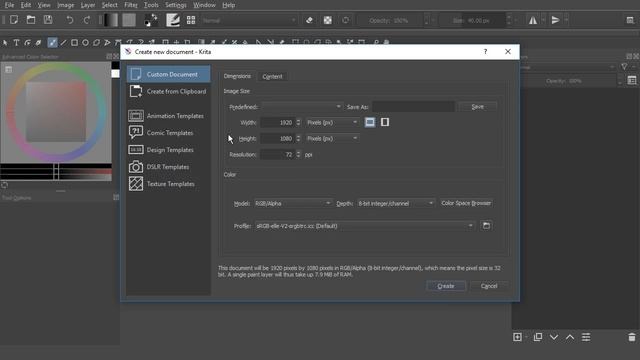
Task: Click the Open file toolbar icon
Action: (x=31, y=20)
